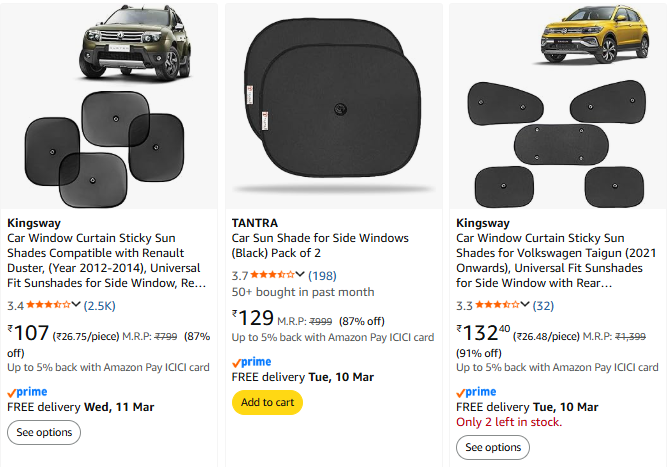Click the 3.4 star rating icons
This screenshot has width=670, height=467.
click(x=48, y=305)
